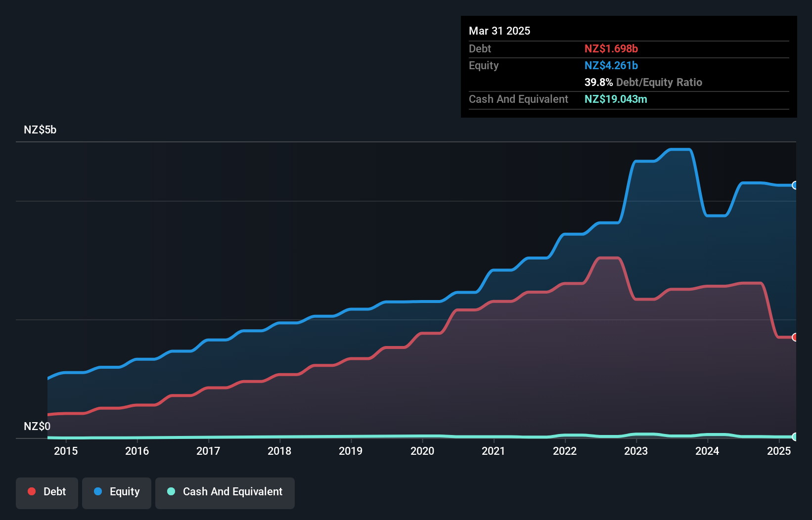The width and height of the screenshot is (812, 520).
Task: Select the Debt end-point marker on chart
Action: click(x=795, y=337)
